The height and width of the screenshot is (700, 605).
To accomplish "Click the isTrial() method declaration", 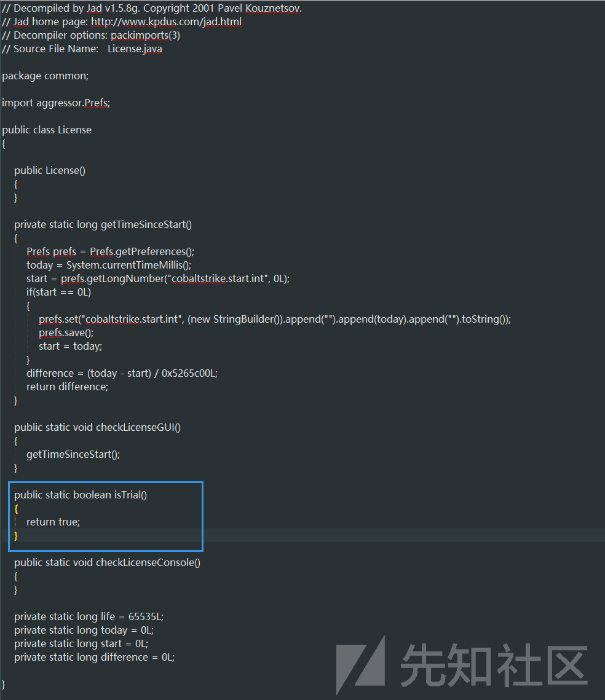I will (81, 495).
